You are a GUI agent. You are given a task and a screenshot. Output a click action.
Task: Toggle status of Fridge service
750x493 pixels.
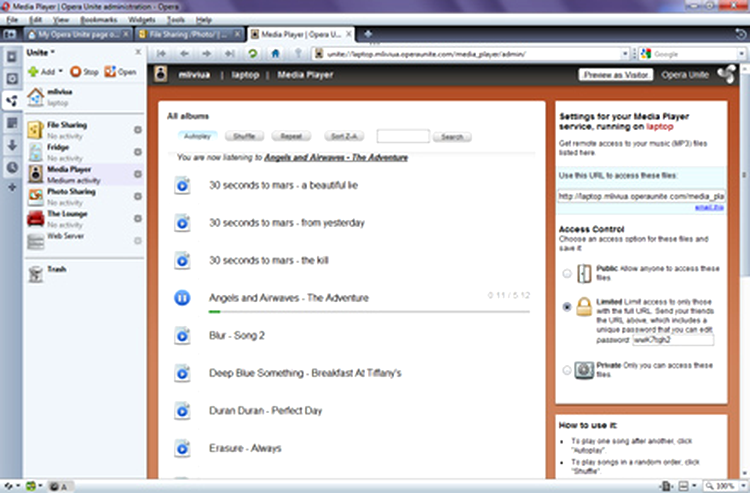click(138, 152)
